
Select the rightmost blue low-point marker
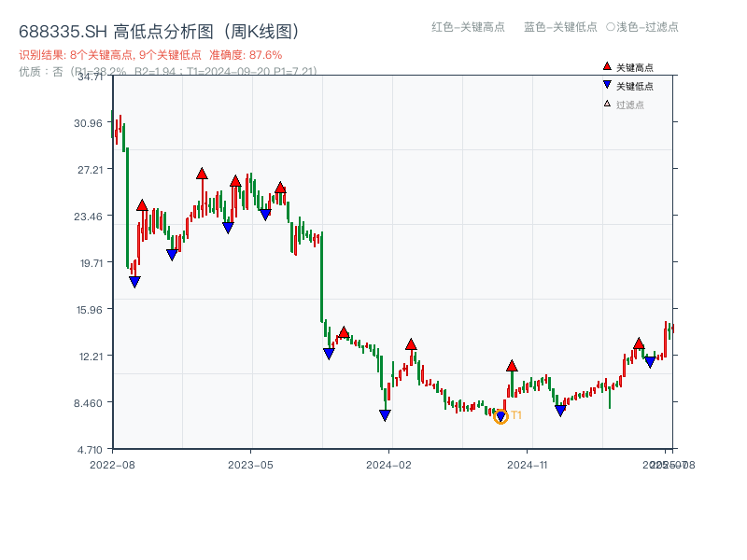coord(648,361)
